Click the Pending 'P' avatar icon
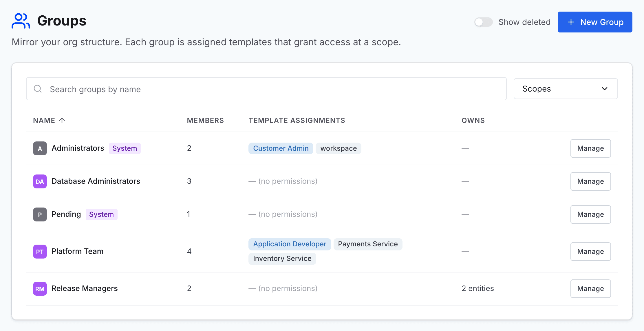The width and height of the screenshot is (644, 331). (x=40, y=214)
